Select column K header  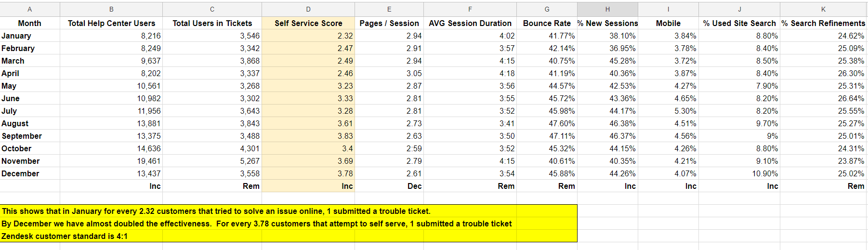click(823, 9)
